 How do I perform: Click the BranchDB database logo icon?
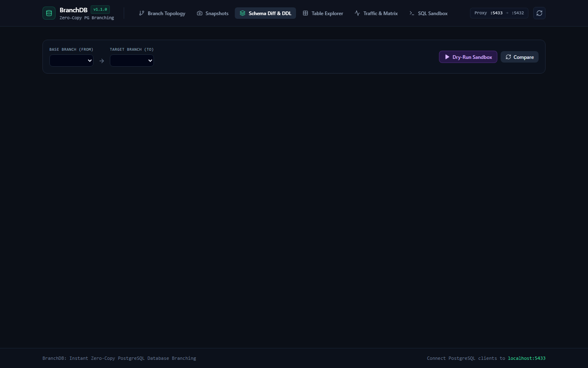49,13
